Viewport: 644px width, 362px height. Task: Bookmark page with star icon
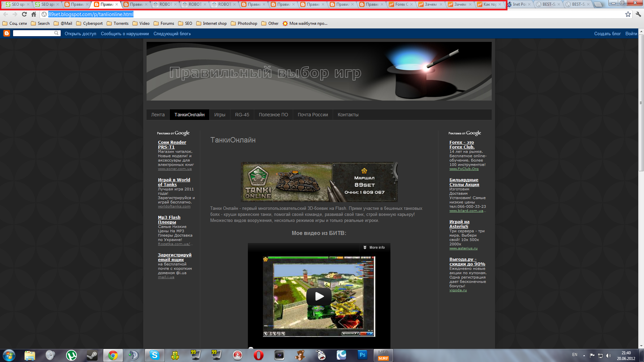point(628,14)
